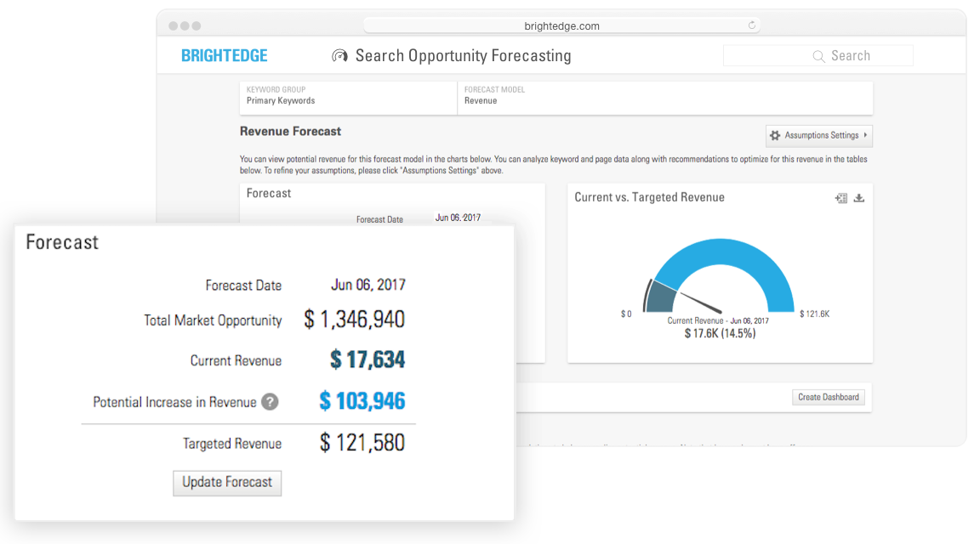Click the add-to-dashboard icon on revenue chart
Viewport: 980px width, 544px height.
pyautogui.click(x=841, y=198)
